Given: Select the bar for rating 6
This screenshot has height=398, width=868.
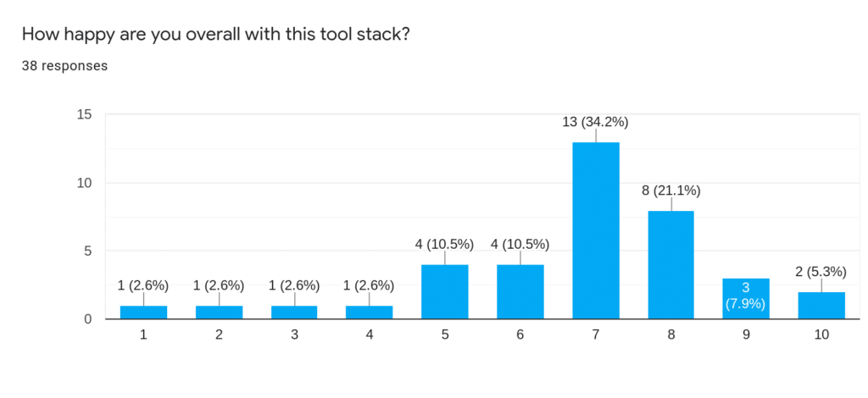Looking at the screenshot, I should coord(520,291).
